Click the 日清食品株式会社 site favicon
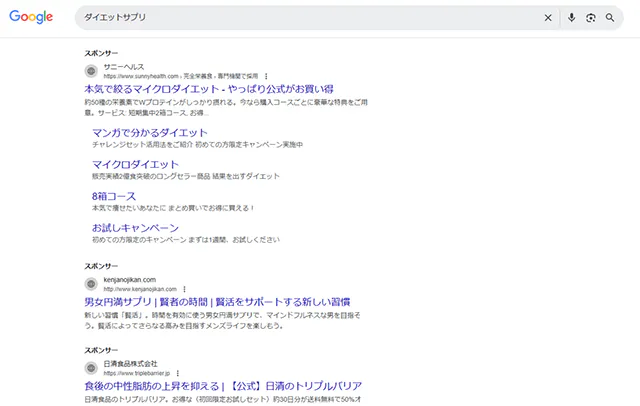This screenshot has height=406, width=640. point(91,368)
